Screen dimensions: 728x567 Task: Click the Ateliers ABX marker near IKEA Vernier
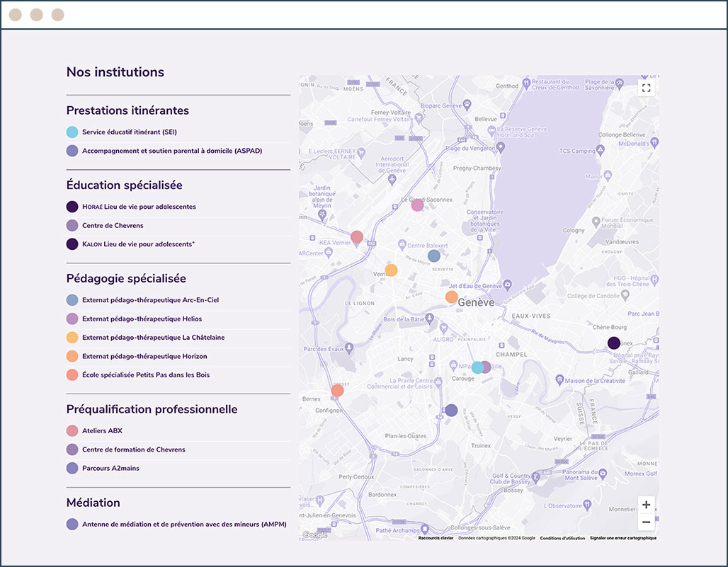tap(357, 237)
